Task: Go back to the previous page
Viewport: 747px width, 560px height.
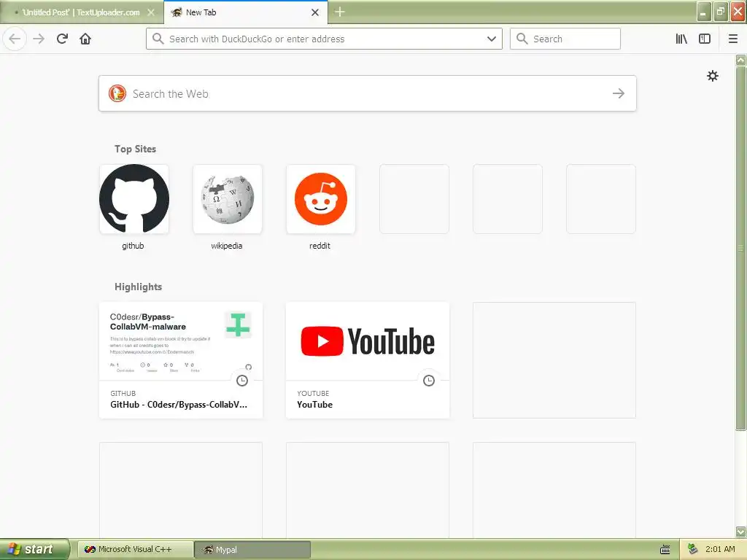Action: coord(15,39)
